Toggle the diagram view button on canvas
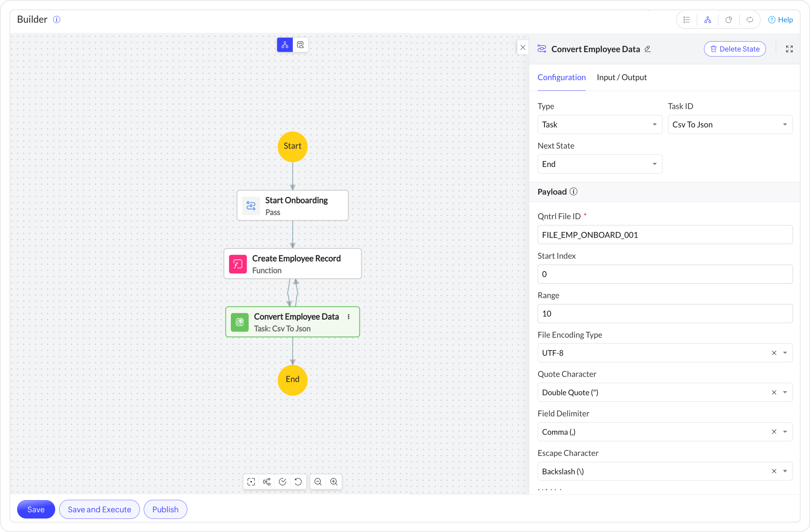 click(285, 45)
